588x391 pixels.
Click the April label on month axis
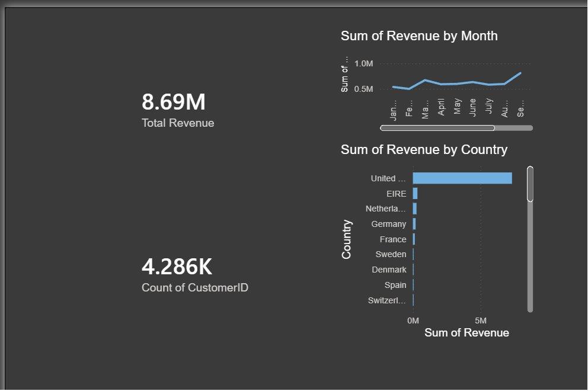tap(441, 107)
